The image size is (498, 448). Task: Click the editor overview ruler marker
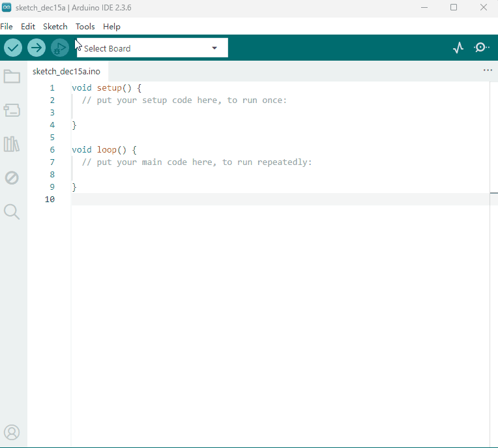pyautogui.click(x=494, y=193)
